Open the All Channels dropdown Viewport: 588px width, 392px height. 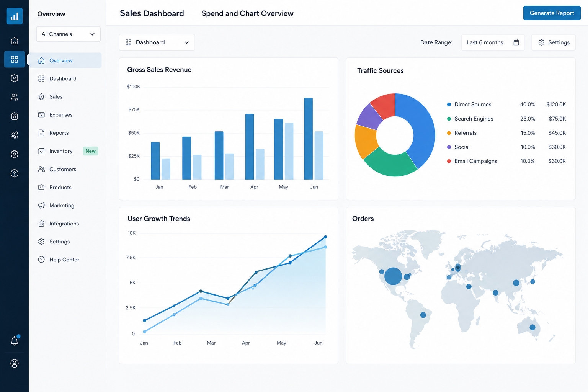tap(68, 34)
